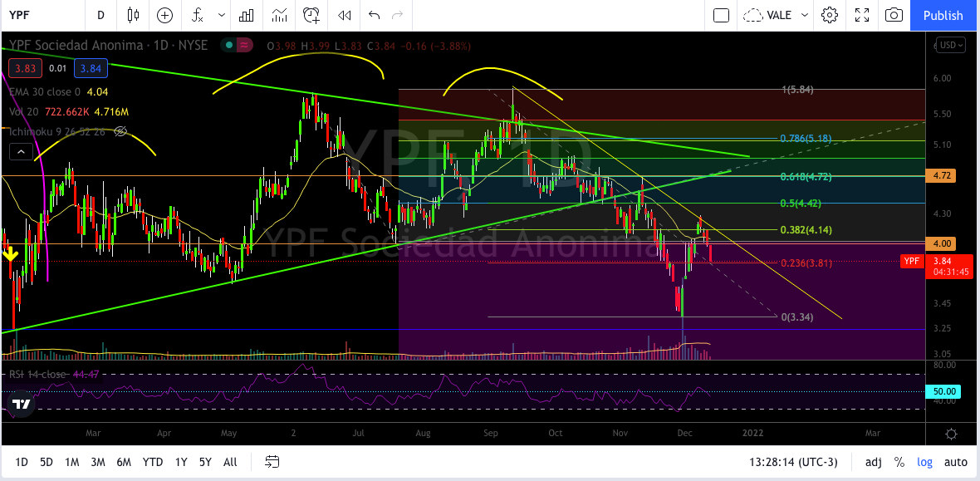Expand the indicators favorites chevron
This screenshot has width=980, height=481.
[x=221, y=15]
